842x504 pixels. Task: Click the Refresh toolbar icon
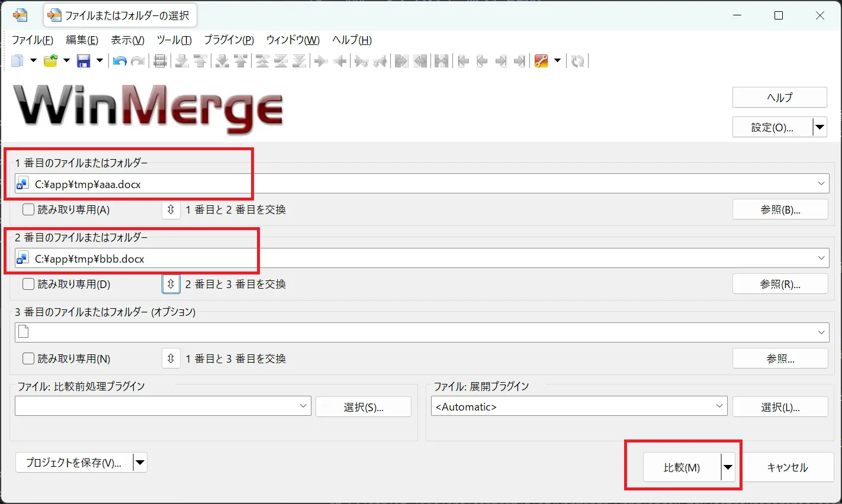(578, 61)
